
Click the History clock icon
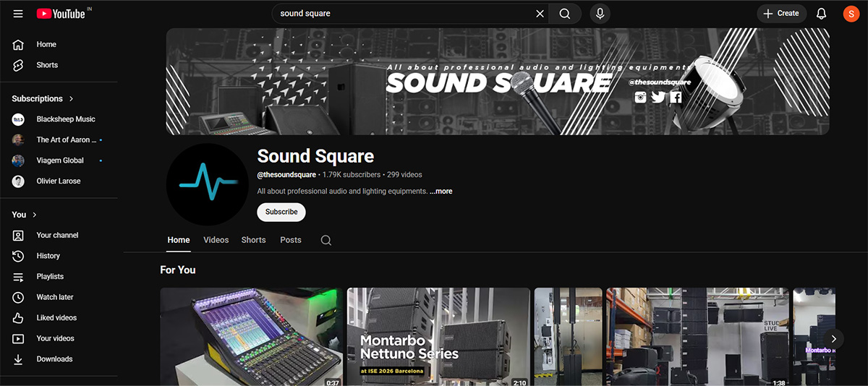19,256
